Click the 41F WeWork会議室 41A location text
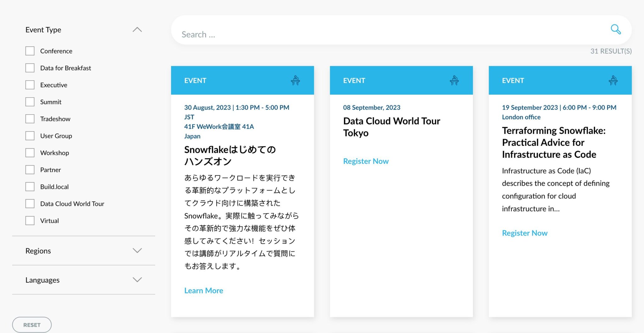 point(219,127)
